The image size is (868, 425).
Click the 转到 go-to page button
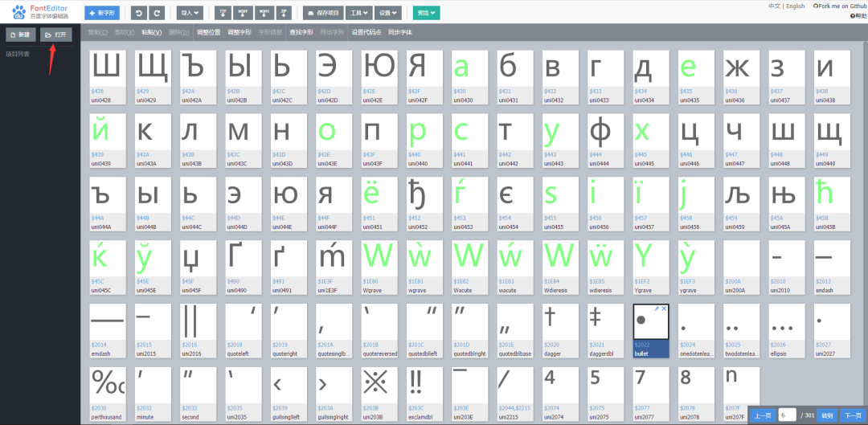coord(827,415)
